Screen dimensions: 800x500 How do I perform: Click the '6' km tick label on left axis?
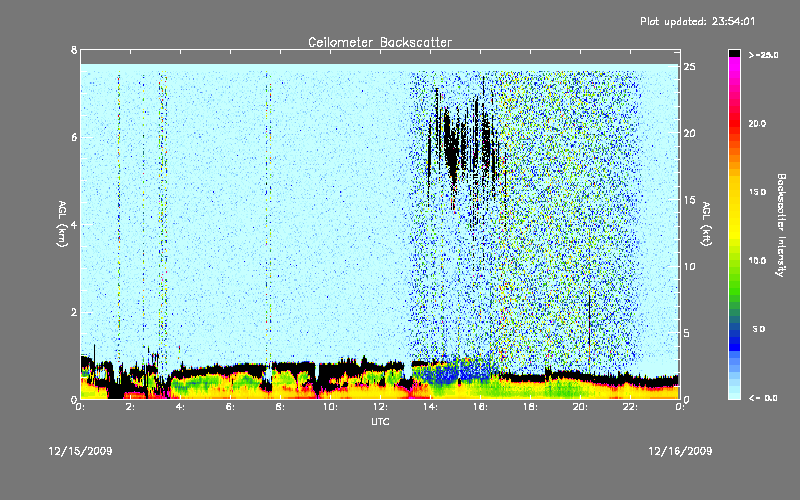(74, 137)
